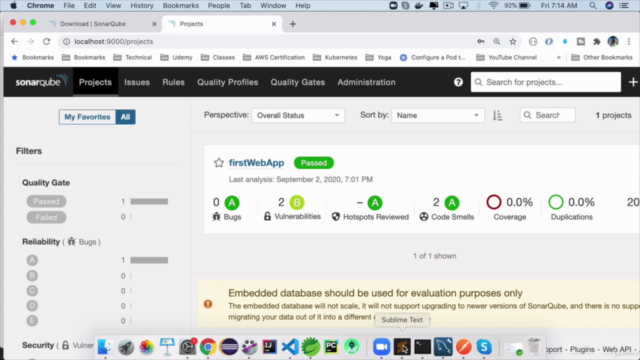This screenshot has height=360, width=640.
Task: Open the Chrome profile avatar
Action: [613, 42]
